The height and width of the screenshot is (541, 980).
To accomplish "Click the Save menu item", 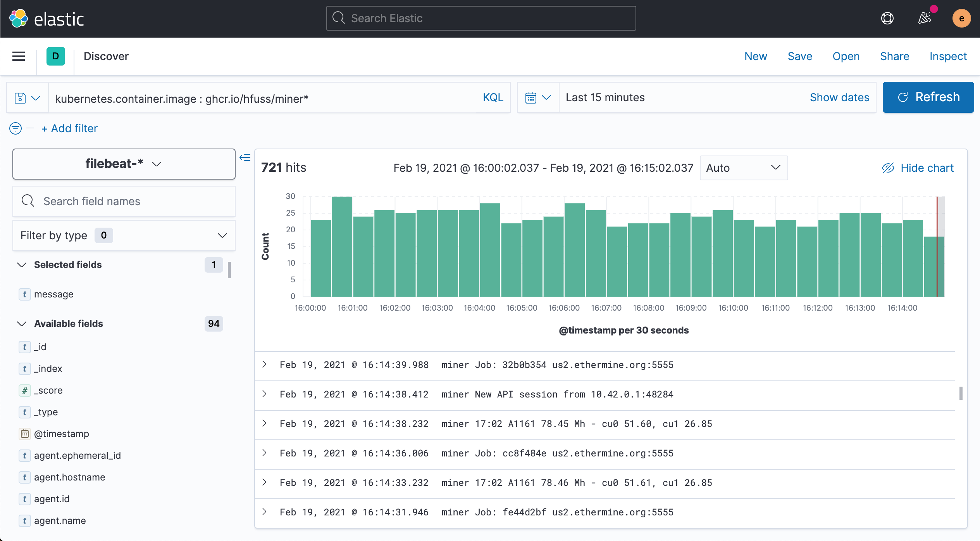I will (799, 56).
